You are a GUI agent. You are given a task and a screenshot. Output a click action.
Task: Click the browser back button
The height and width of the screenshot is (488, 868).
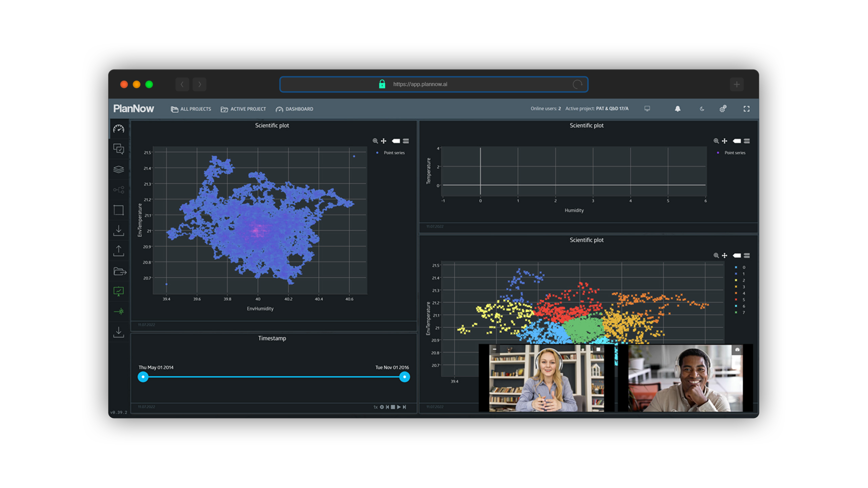point(182,84)
